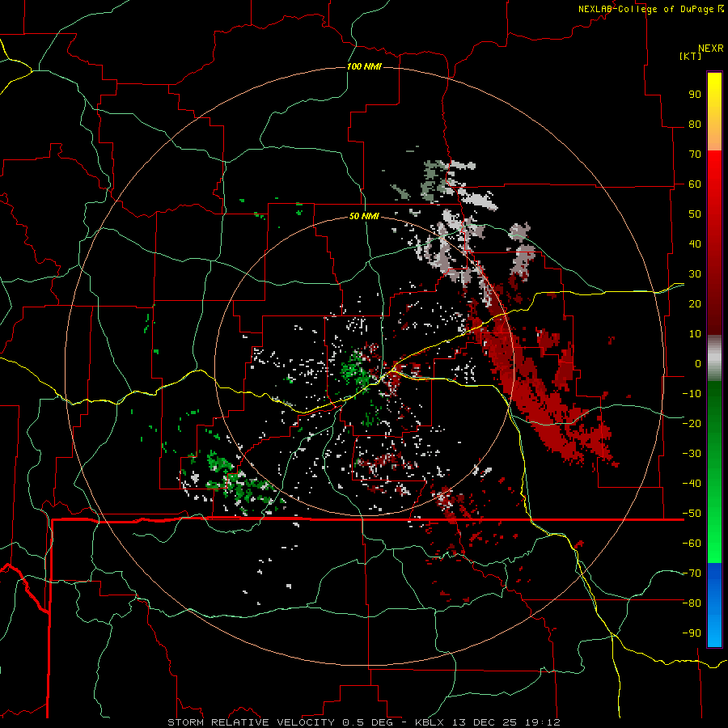
Task: Click the [KT] knots unit label
Action: [x=691, y=56]
